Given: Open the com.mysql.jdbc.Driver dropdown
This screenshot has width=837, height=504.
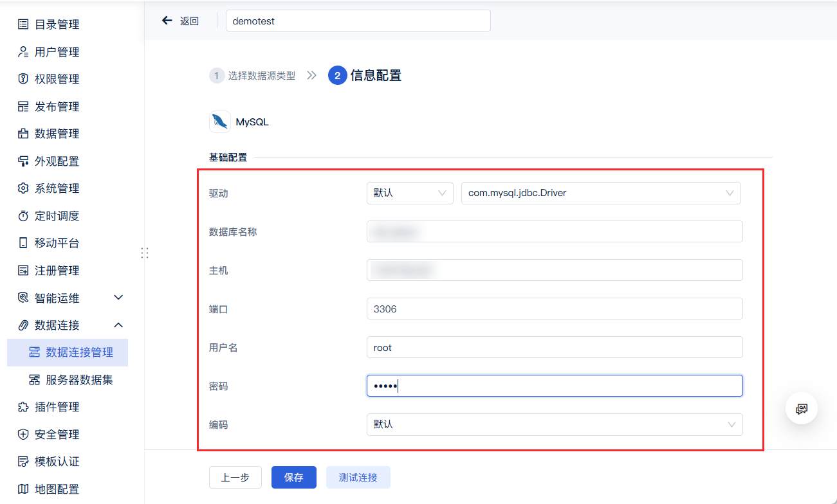Looking at the screenshot, I should (x=601, y=193).
